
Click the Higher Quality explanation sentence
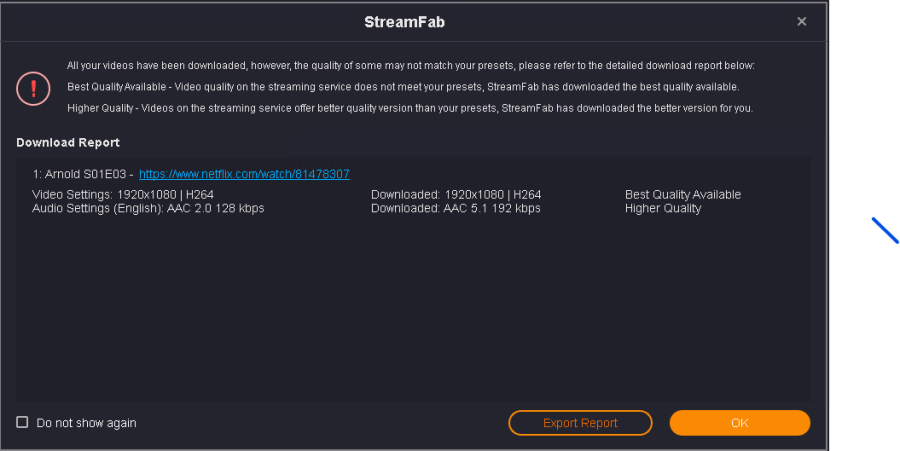click(x=410, y=108)
